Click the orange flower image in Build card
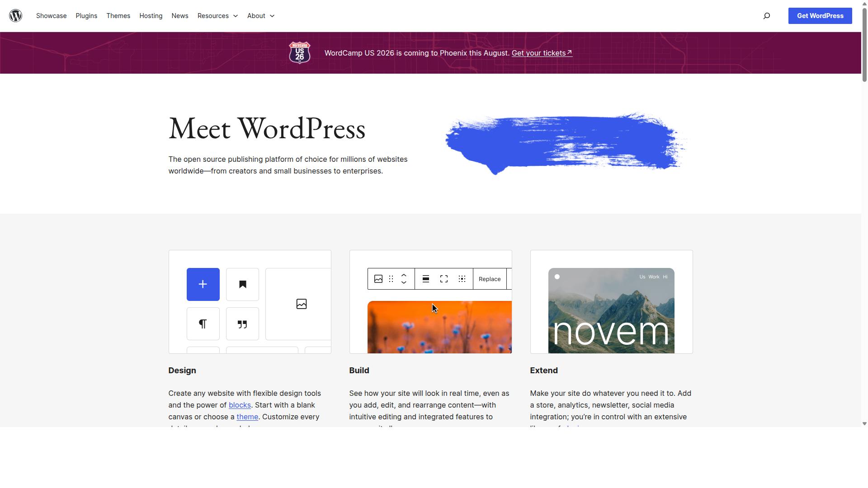 (x=439, y=327)
